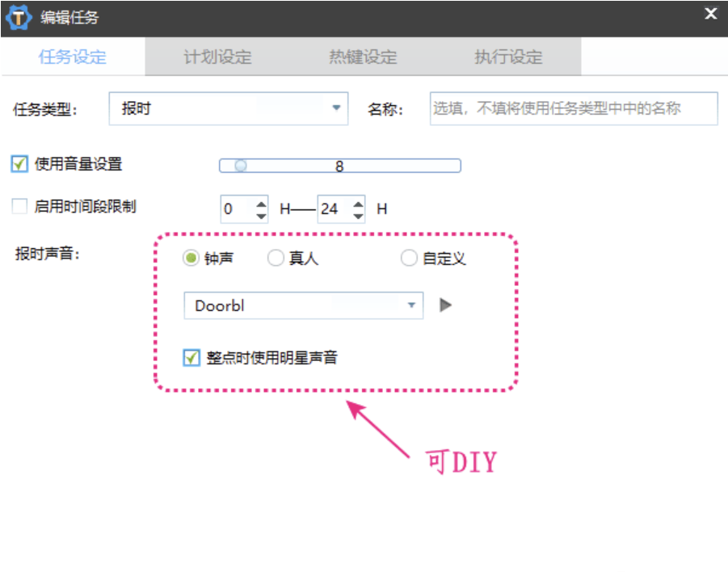Click the start hour value showing 0

tap(234, 208)
